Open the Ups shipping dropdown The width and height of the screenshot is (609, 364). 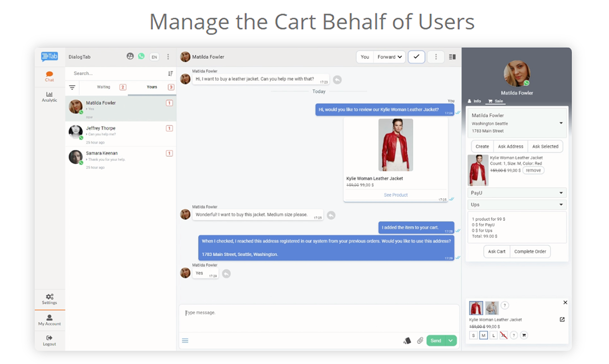[x=517, y=205]
